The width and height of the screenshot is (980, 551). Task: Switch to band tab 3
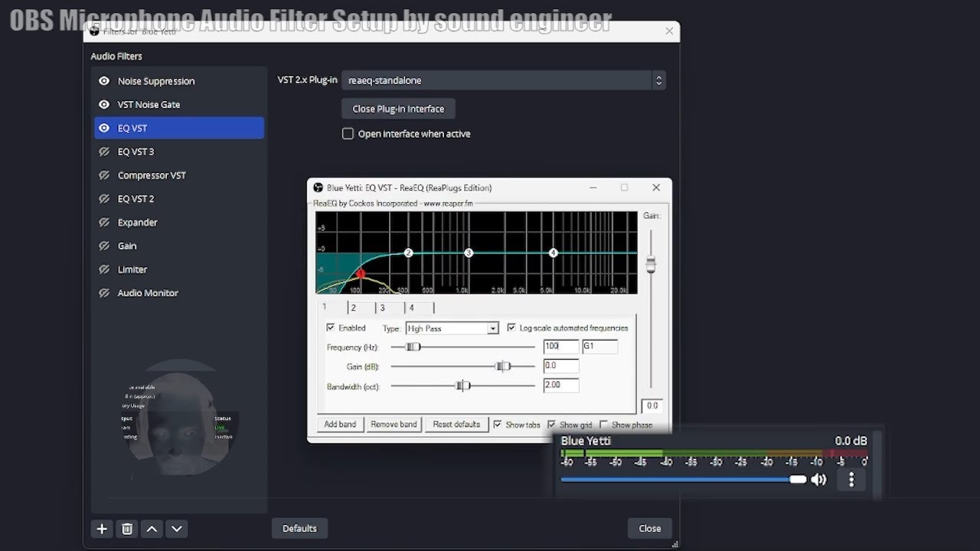[390, 308]
